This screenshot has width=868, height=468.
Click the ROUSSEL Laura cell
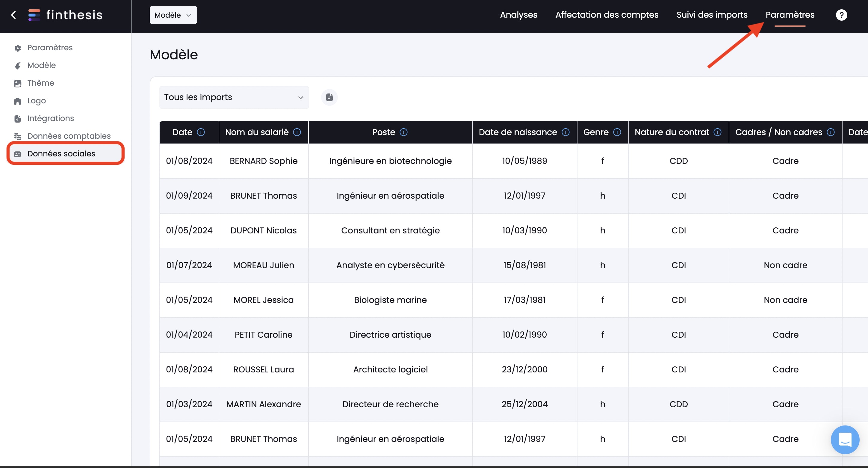point(264,369)
